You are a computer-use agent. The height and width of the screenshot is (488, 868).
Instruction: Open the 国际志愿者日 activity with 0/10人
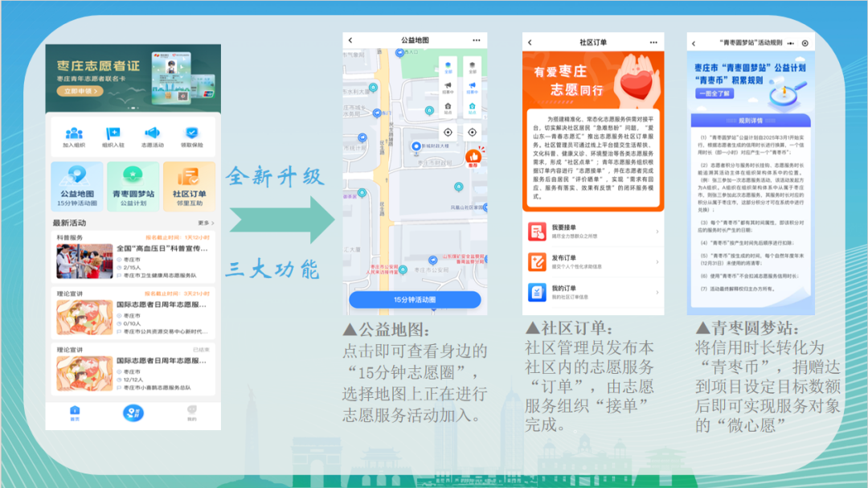coord(133,314)
